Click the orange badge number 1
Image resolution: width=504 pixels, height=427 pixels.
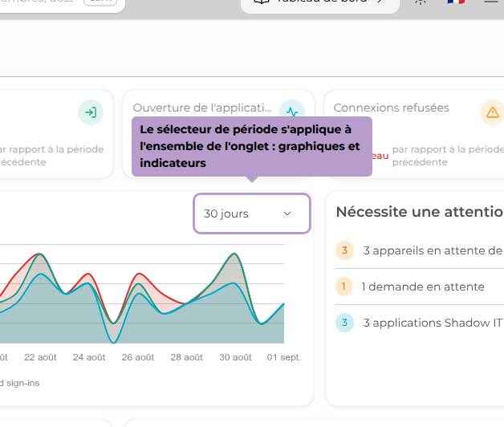[343, 287]
